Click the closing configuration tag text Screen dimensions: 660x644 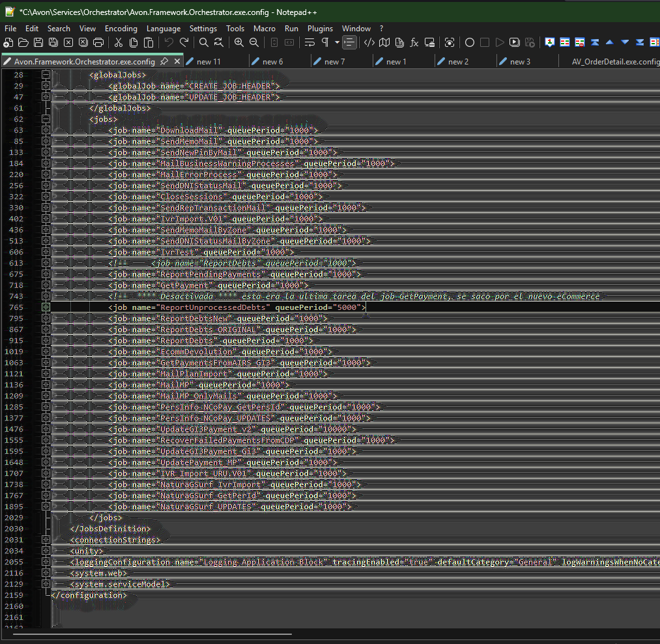(89, 595)
